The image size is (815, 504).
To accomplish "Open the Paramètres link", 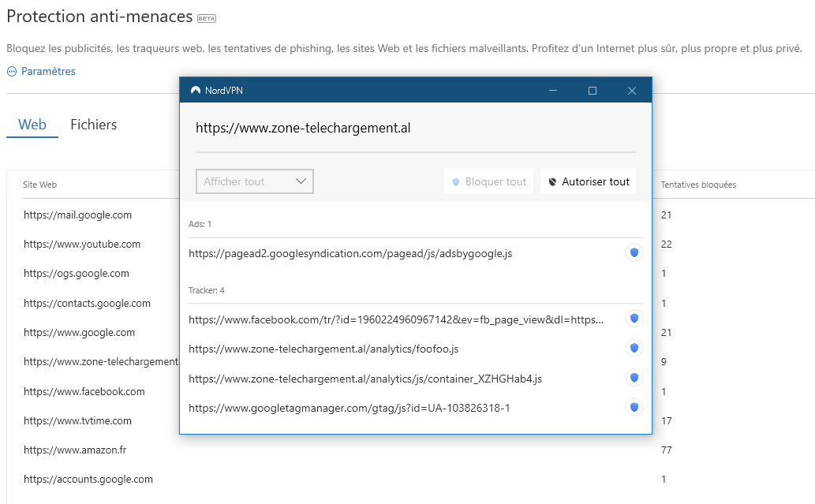I will pos(48,71).
